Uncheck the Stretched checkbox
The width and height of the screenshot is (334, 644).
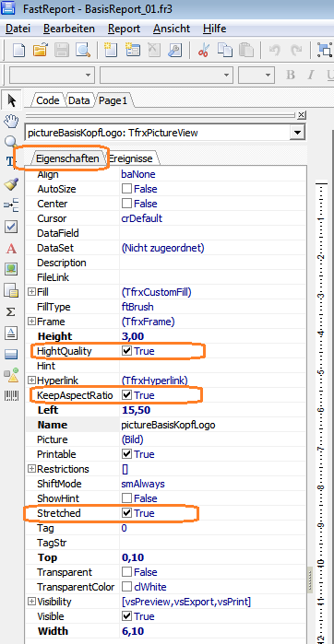[126, 513]
